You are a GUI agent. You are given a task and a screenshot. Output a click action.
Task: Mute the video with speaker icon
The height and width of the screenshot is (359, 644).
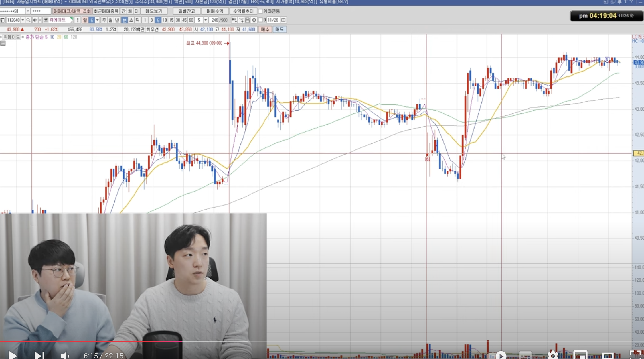tap(65, 355)
